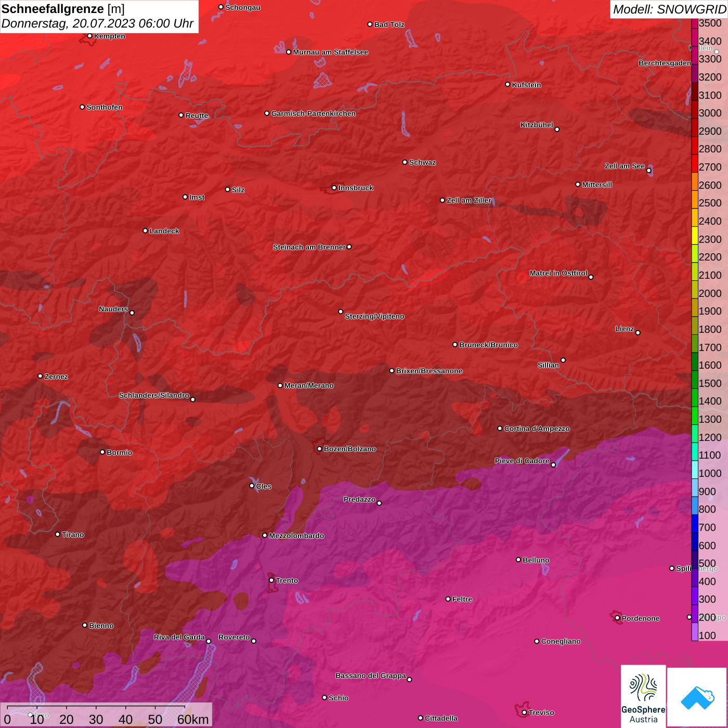This screenshot has height=728, width=728.
Task: Click the Mezzolombardo label
Action: [296, 536]
